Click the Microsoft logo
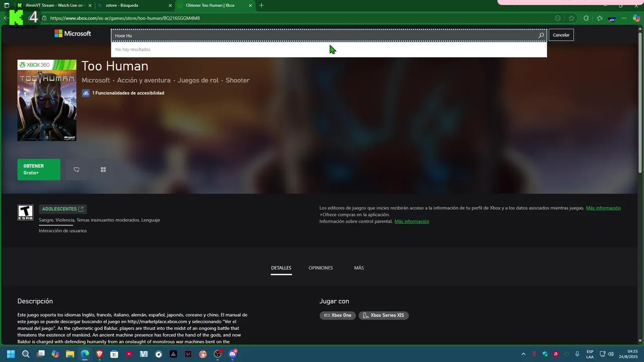This screenshot has width=644, height=362. click(x=73, y=34)
